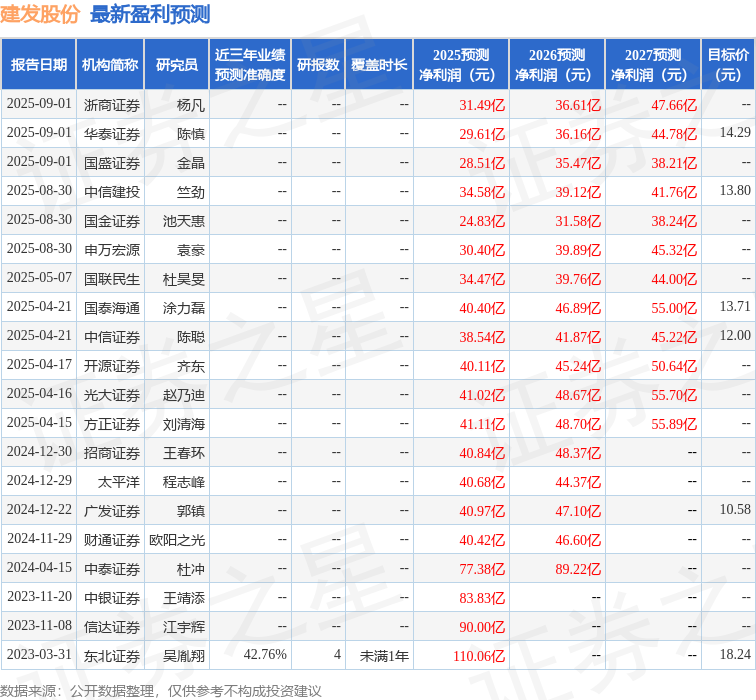The width and height of the screenshot is (756, 700).
Task: Open the 建发股份 title link
Action: click(41, 14)
